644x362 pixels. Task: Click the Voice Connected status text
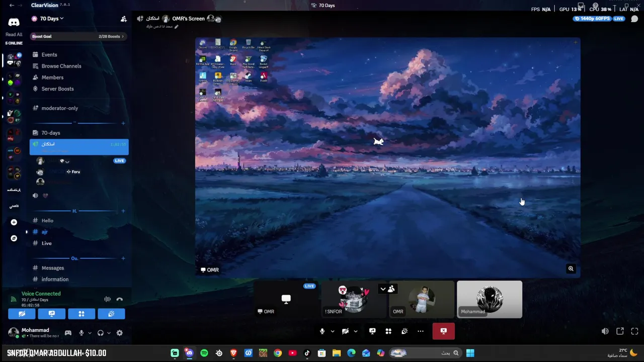pos(41,294)
